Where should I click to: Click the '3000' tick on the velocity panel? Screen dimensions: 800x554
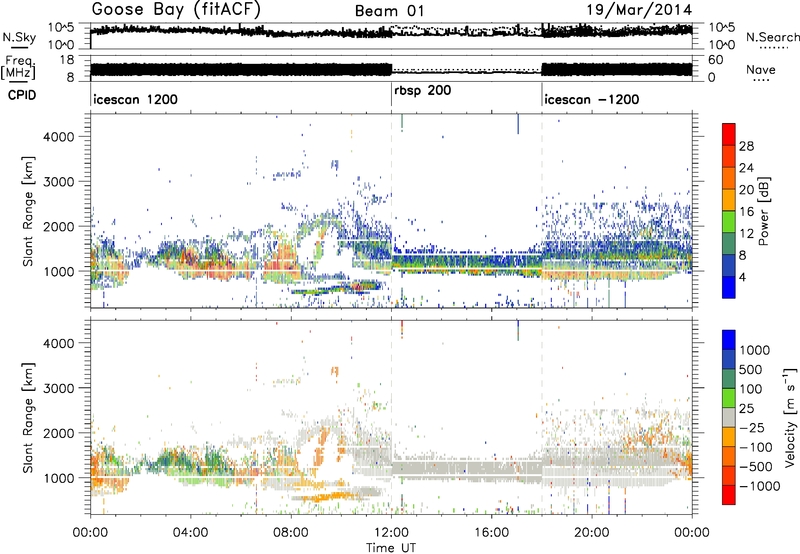(x=58, y=388)
